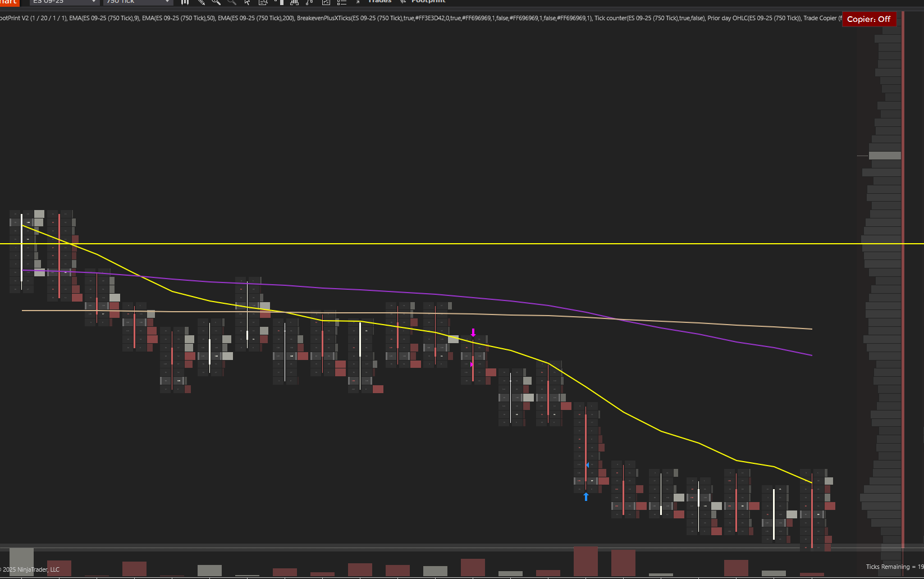Open the ES 09-25 instrument selector dropdown
924x579 pixels.
[x=65, y=2]
